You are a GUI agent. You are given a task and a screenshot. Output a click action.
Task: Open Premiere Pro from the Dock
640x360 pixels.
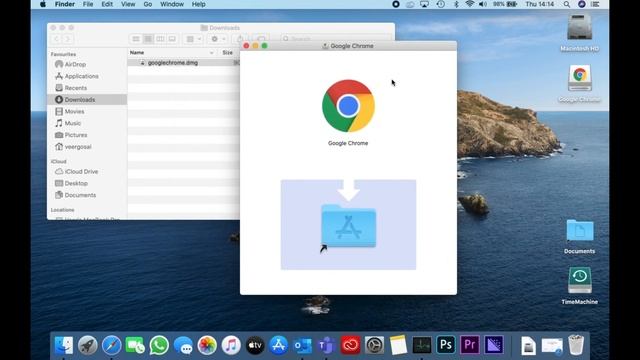point(470,345)
